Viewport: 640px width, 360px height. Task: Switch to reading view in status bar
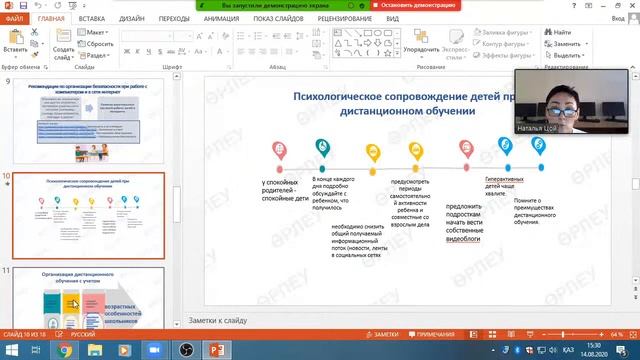[511, 335]
